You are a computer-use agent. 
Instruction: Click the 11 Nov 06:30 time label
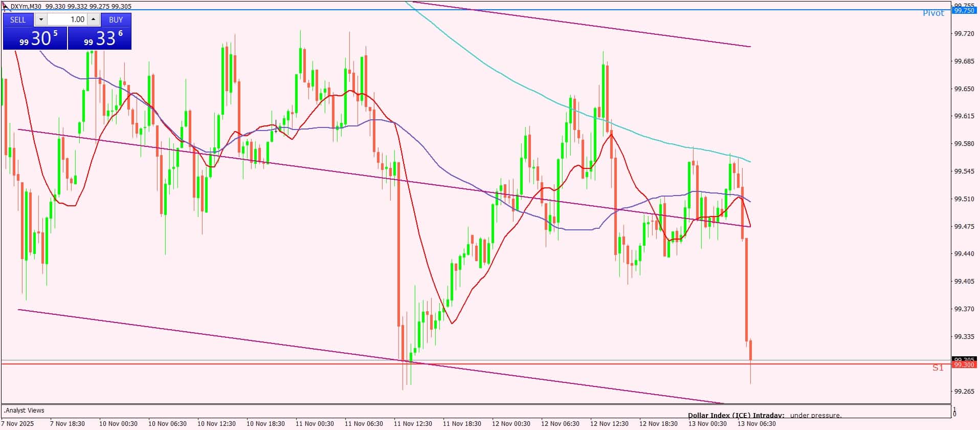tap(364, 424)
